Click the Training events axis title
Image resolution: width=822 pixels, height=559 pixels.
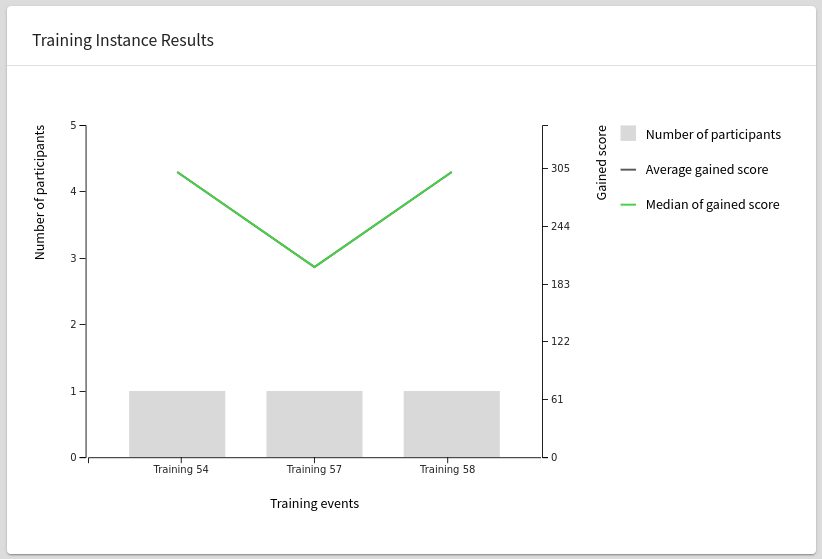tap(315, 503)
